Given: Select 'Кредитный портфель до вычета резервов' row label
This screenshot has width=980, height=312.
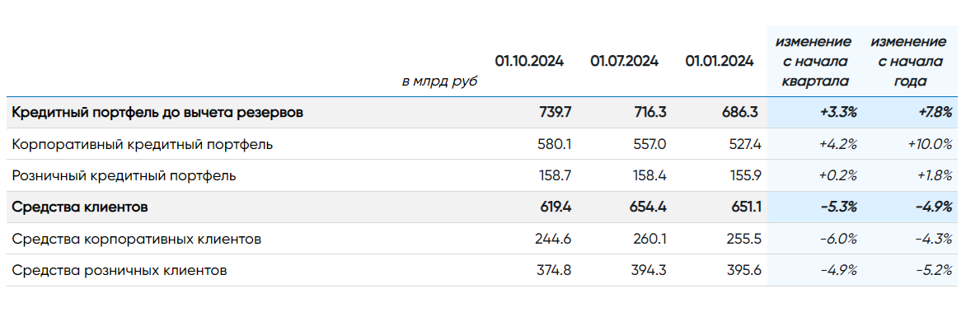Looking at the screenshot, I should 158,113.
